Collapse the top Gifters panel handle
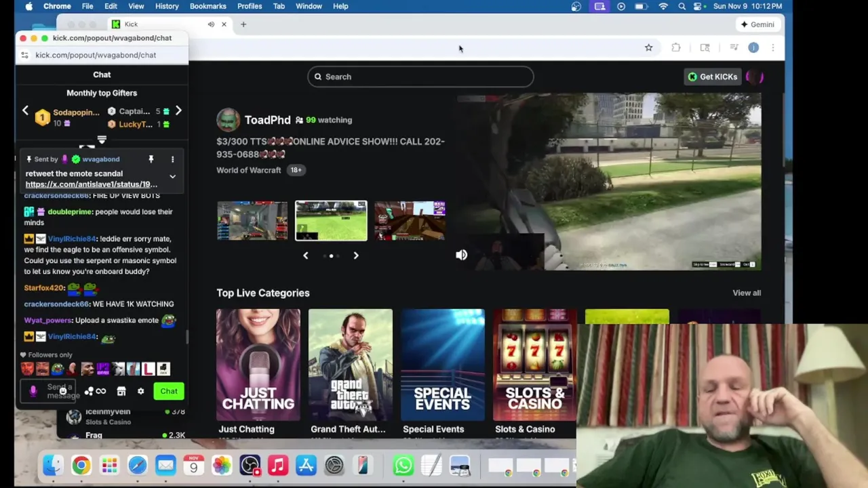868x488 pixels. (x=102, y=140)
